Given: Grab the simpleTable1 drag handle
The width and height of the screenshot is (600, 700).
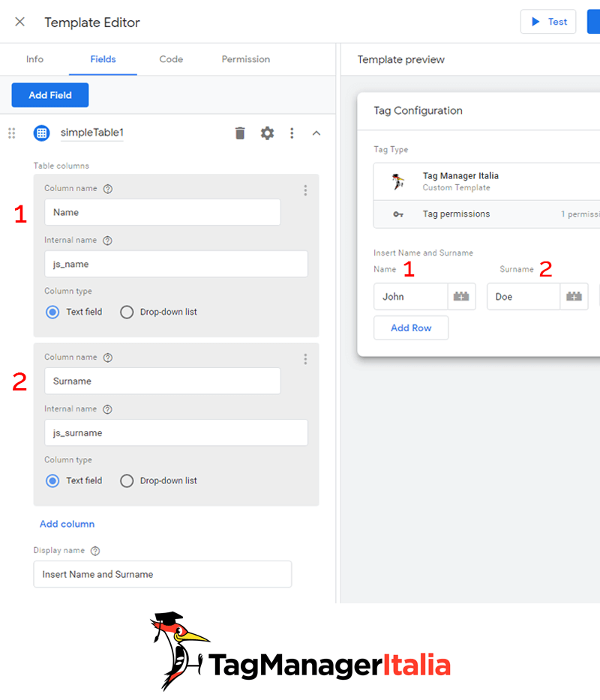Looking at the screenshot, I should 12,133.
